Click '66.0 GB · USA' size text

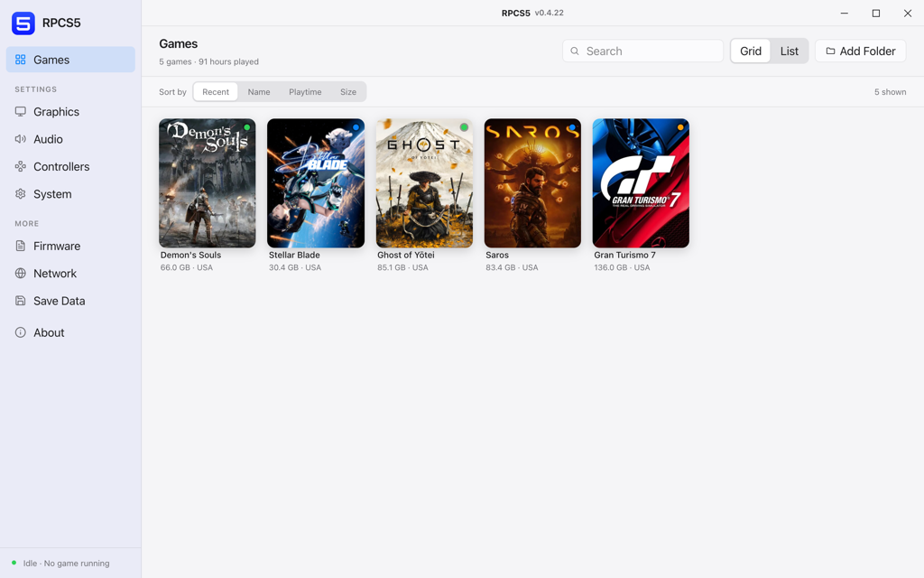tap(187, 267)
